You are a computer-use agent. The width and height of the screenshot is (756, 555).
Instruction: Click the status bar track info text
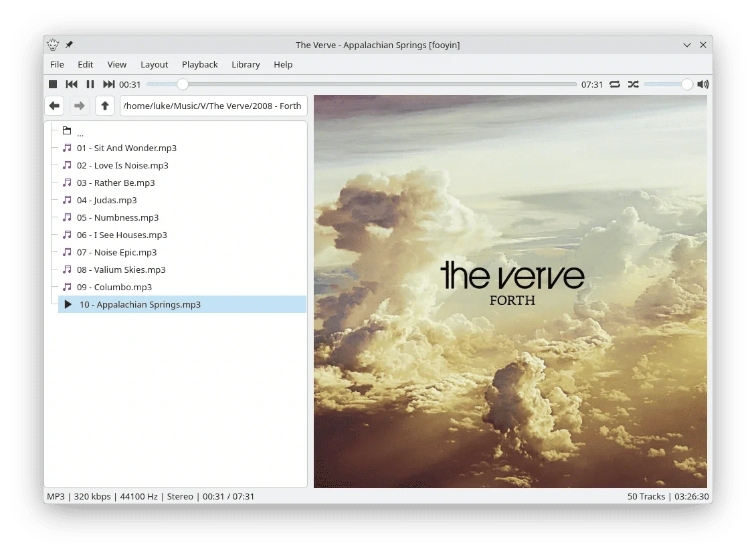[151, 496]
